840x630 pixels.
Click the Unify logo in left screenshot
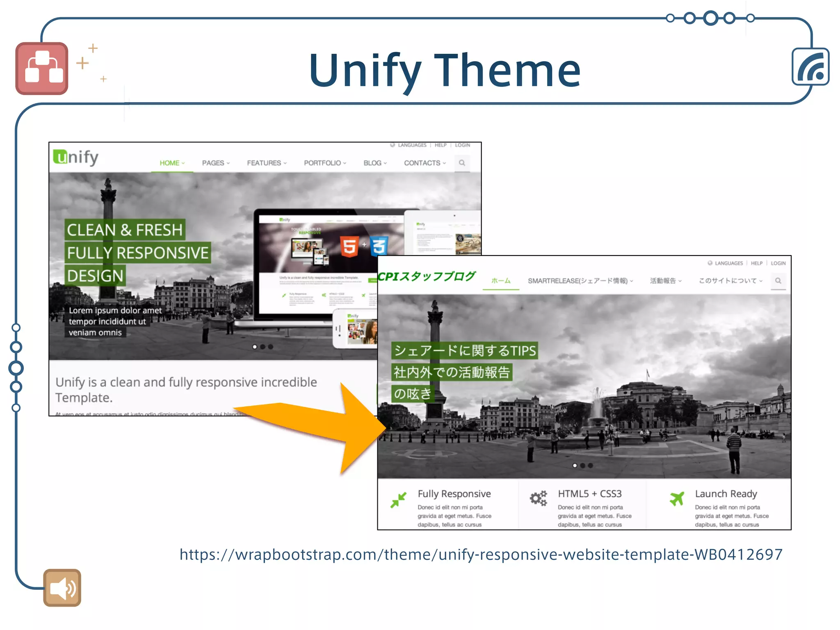pyautogui.click(x=76, y=157)
